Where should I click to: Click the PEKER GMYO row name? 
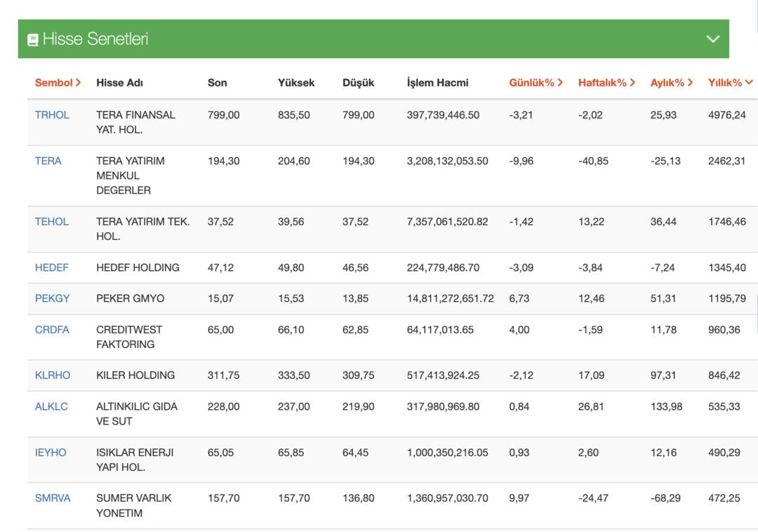pyautogui.click(x=130, y=299)
